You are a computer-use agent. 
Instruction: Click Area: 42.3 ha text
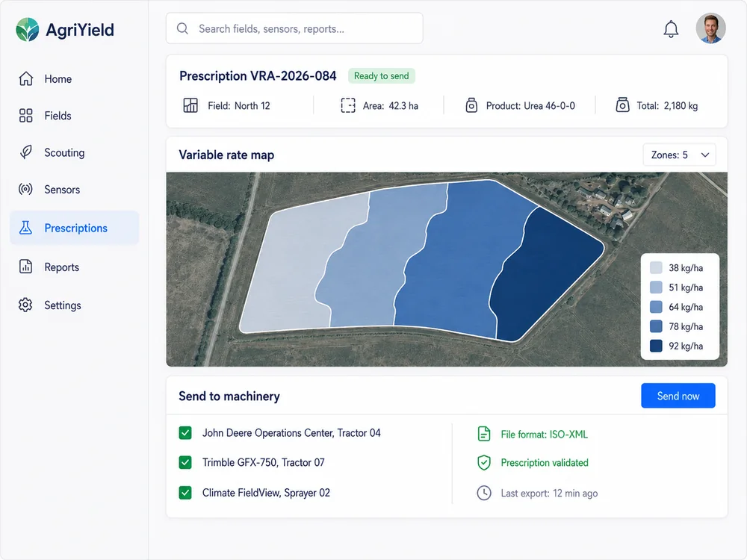pos(390,106)
